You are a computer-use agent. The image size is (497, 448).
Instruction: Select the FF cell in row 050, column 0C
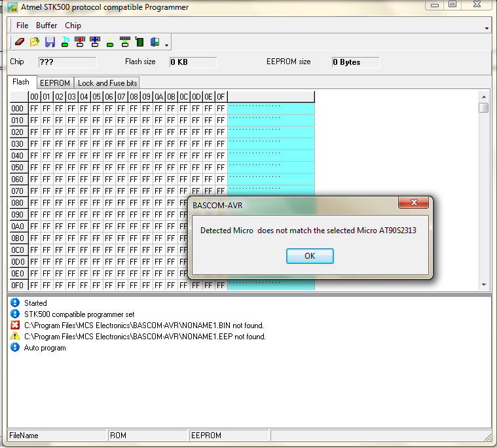pos(183,168)
